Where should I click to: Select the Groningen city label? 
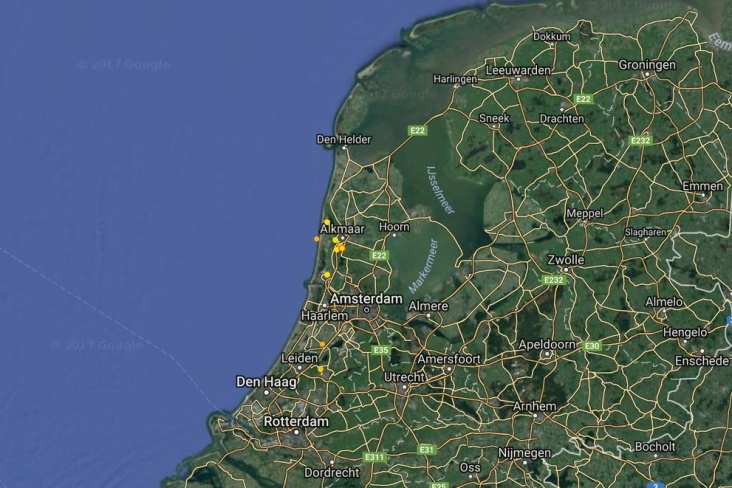tap(647, 65)
